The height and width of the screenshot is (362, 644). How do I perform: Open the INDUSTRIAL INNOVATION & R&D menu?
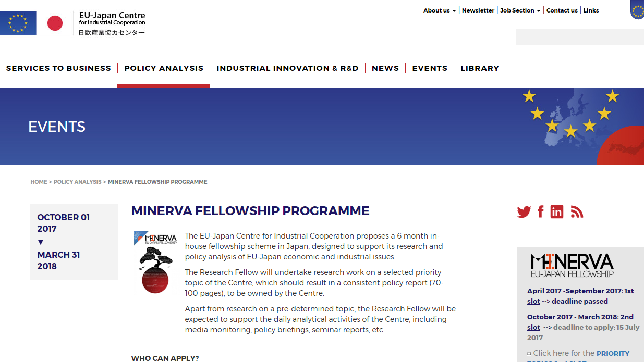click(x=287, y=68)
